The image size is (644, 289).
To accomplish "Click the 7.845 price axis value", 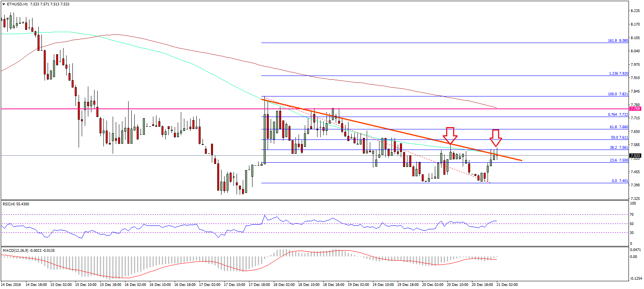I will click(635, 91).
